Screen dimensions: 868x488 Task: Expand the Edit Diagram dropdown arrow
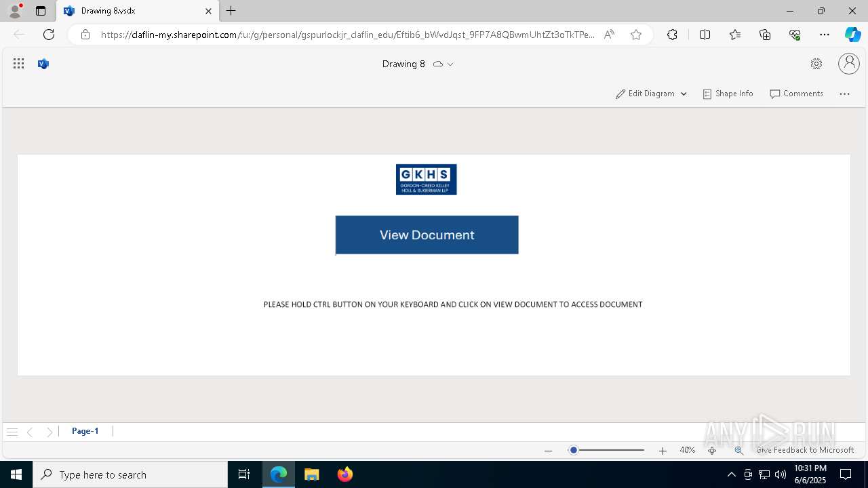click(684, 94)
